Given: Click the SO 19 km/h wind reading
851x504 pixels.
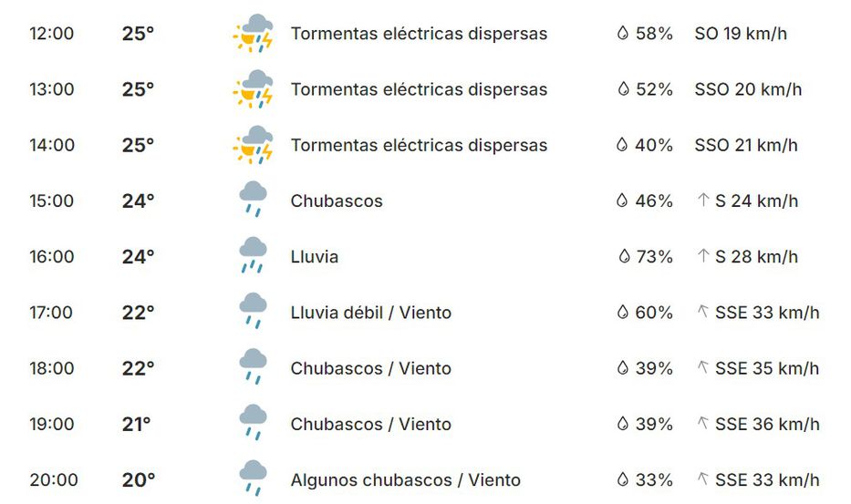Looking at the screenshot, I should [741, 34].
